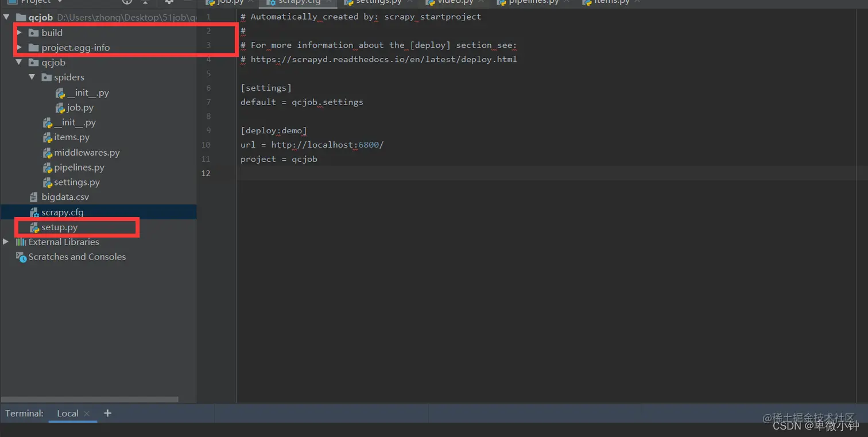
Task: Click the items.py file icon
Action: pos(48,137)
